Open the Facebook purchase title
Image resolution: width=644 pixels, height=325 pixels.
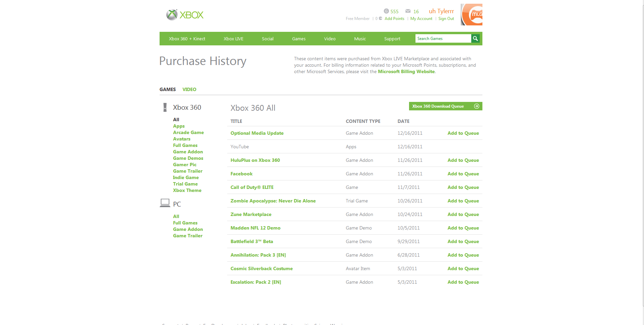tap(241, 174)
